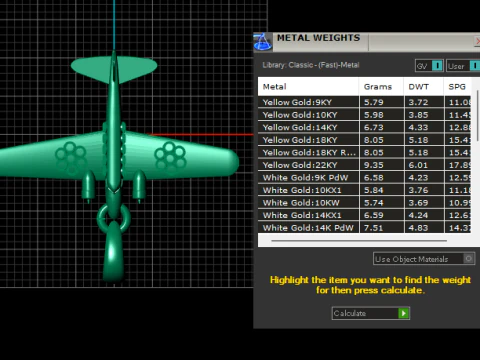Image resolution: width=480 pixels, height=360 pixels.
Task: Select the White Gold:10KX1 row
Action: (364, 190)
